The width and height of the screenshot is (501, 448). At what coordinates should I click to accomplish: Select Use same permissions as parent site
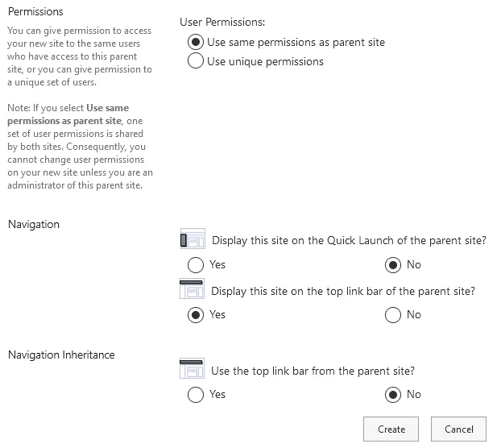(195, 42)
